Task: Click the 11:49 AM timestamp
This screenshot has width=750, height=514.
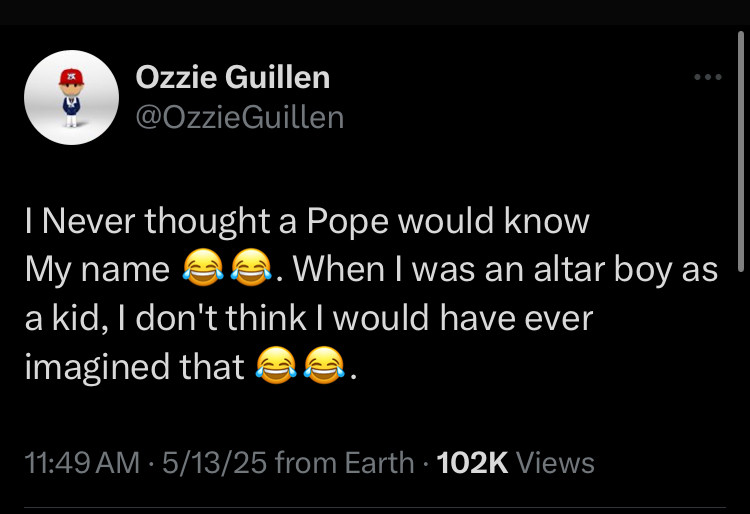Action: (x=82, y=463)
